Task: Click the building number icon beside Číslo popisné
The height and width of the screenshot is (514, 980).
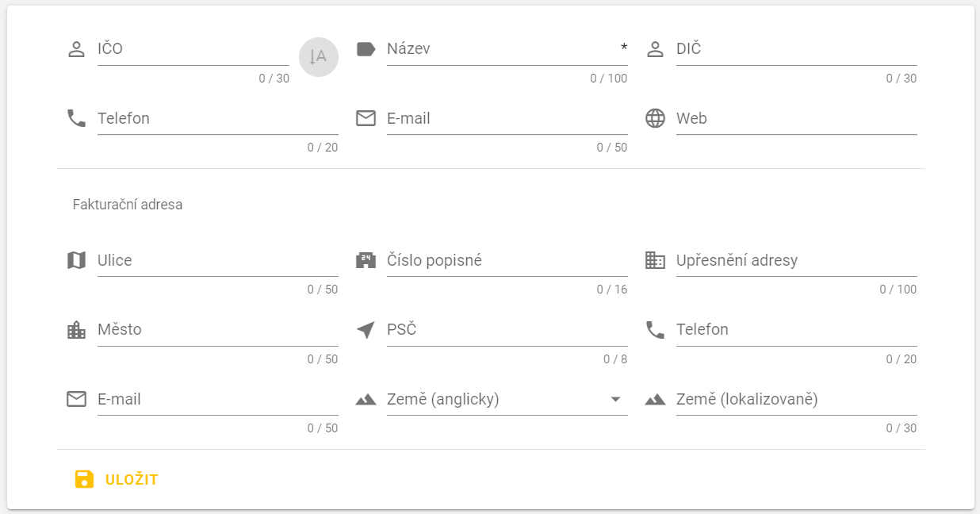Action: (x=366, y=261)
